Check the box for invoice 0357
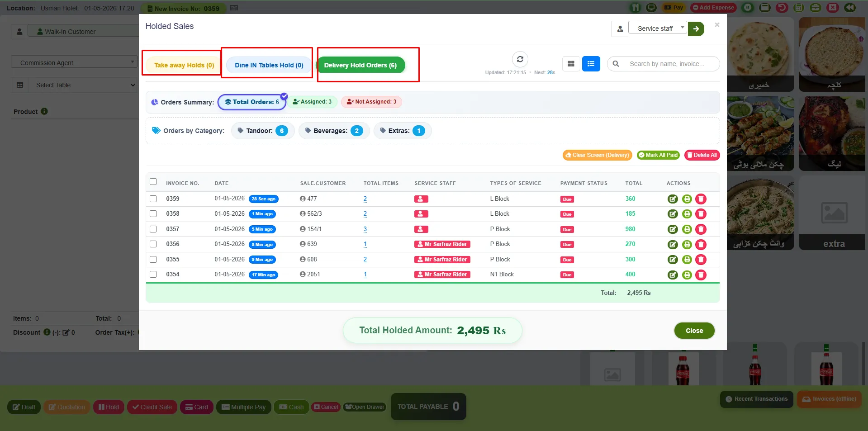The image size is (868, 431). 153,229
